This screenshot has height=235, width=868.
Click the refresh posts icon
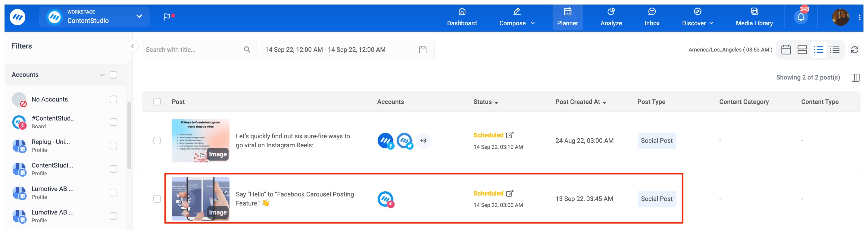854,50
